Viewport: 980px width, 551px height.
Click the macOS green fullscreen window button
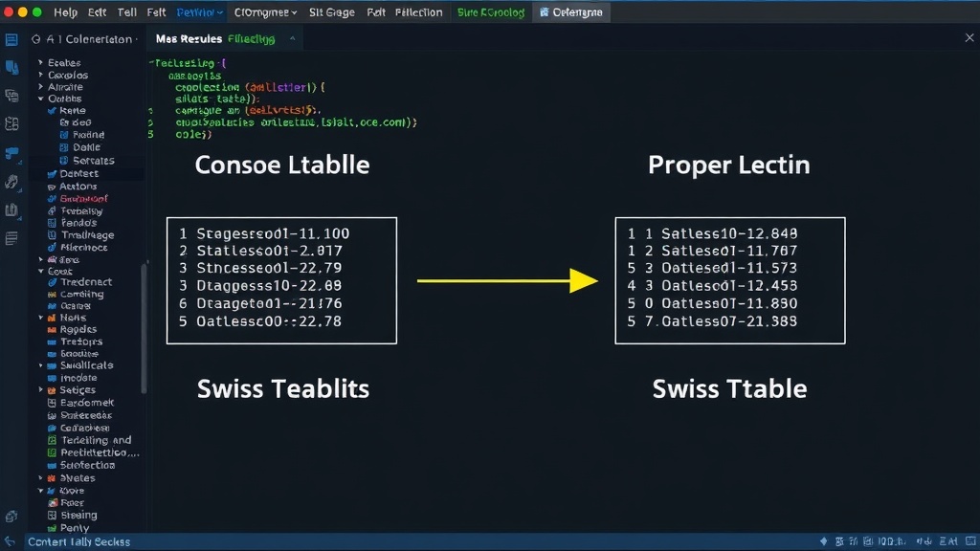(37, 11)
